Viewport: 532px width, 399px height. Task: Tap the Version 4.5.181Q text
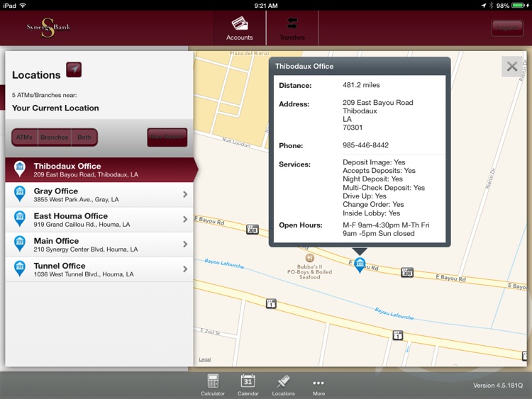pyautogui.click(x=498, y=386)
